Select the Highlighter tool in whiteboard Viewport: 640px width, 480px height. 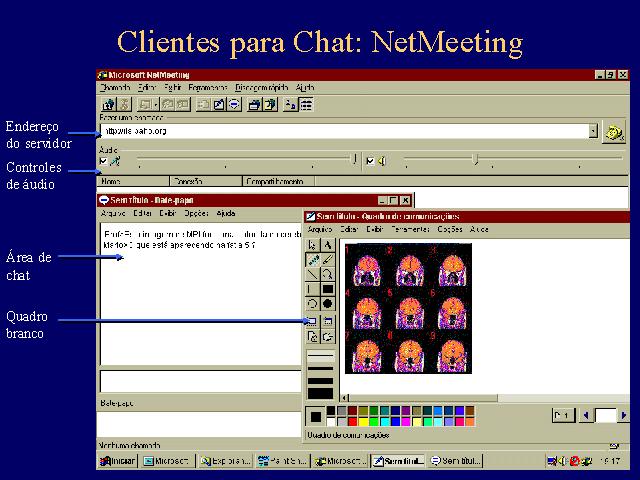coord(313,260)
